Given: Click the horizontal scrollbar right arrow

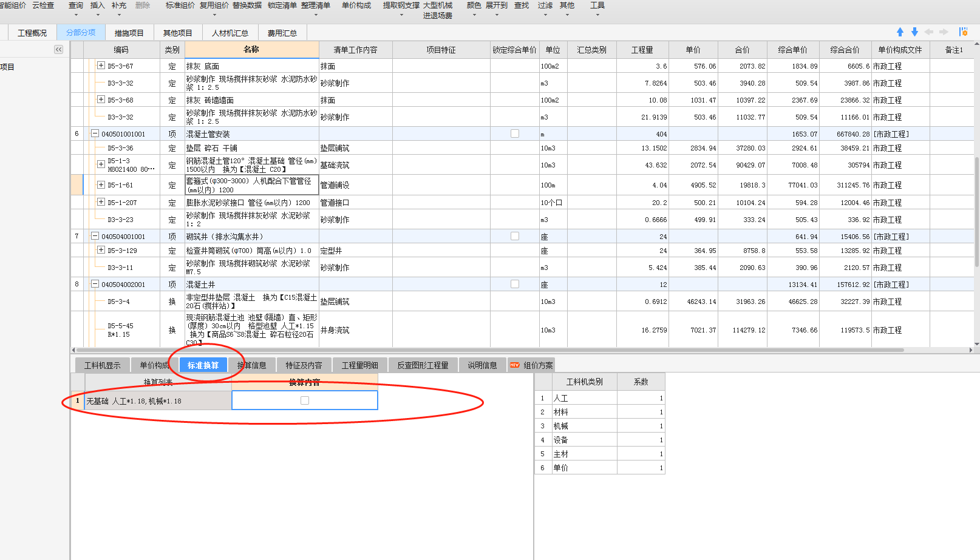Looking at the screenshot, I should point(971,350).
